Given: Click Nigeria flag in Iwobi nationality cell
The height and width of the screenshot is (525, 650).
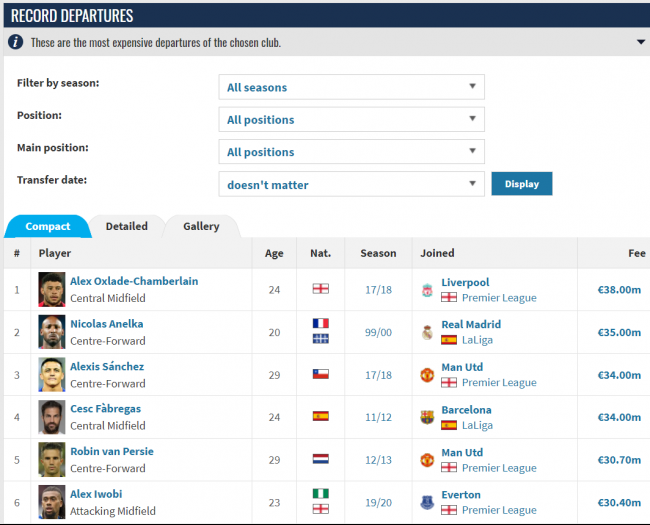Looking at the screenshot, I should (320, 493).
